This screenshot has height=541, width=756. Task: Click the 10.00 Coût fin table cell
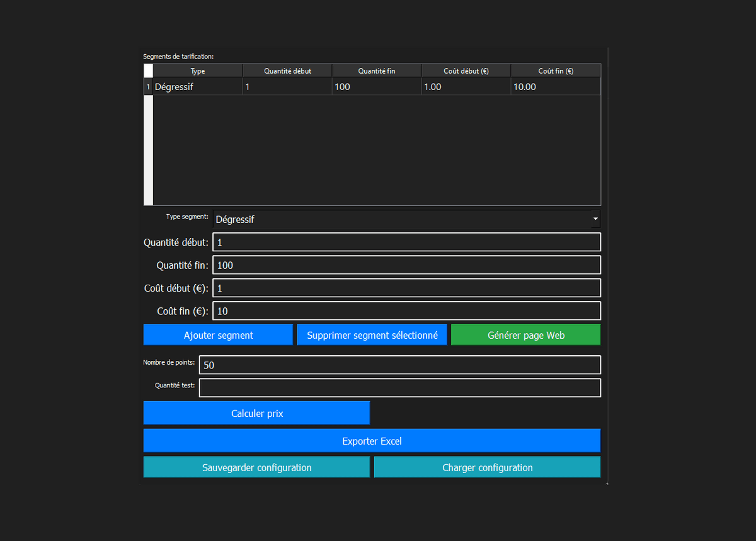click(556, 87)
